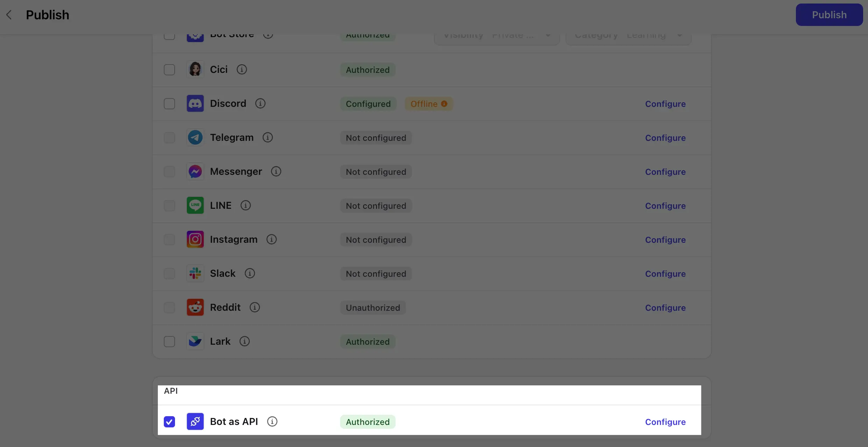Uncheck the Bot as API checkbox

169,422
